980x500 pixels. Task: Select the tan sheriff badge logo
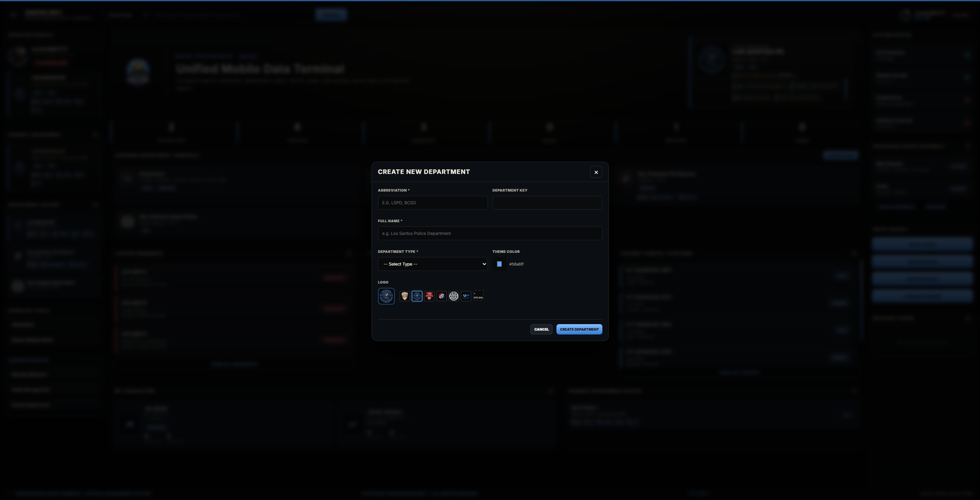[x=404, y=296]
